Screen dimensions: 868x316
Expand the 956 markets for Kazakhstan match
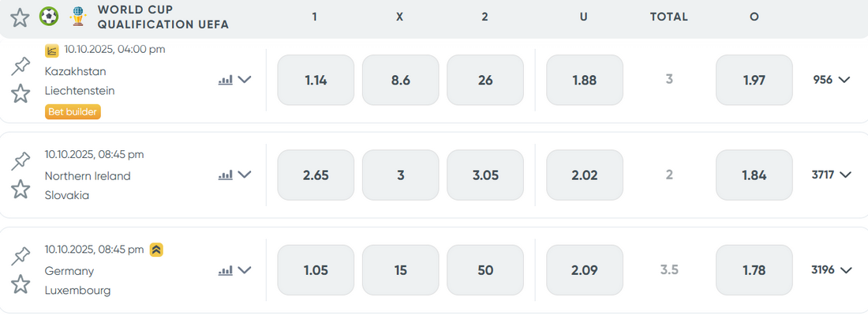coord(832,80)
